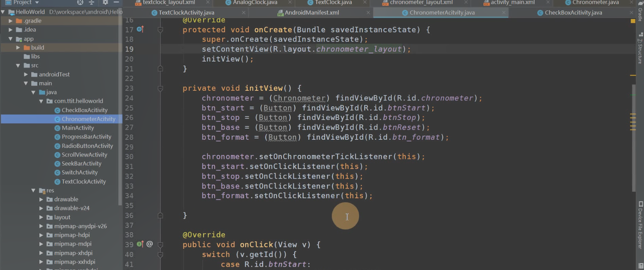Click the implements gutter icon on line 39
The image size is (644, 270).
pyautogui.click(x=140, y=244)
